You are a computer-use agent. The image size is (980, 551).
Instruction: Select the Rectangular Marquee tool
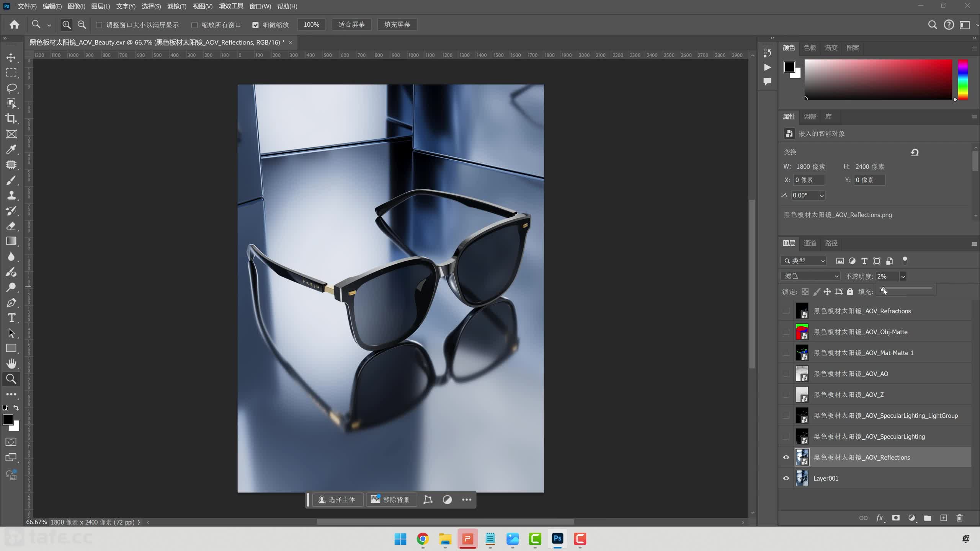[11, 73]
